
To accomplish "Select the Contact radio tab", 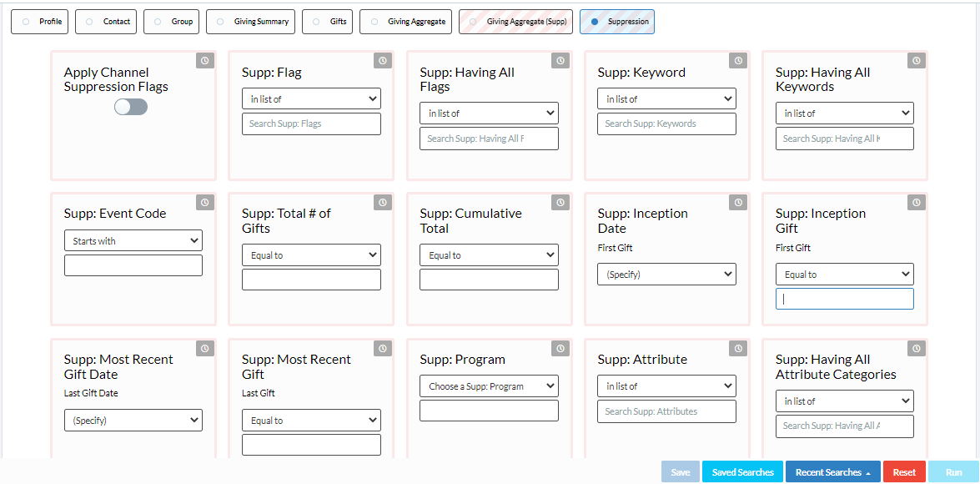I will (106, 21).
